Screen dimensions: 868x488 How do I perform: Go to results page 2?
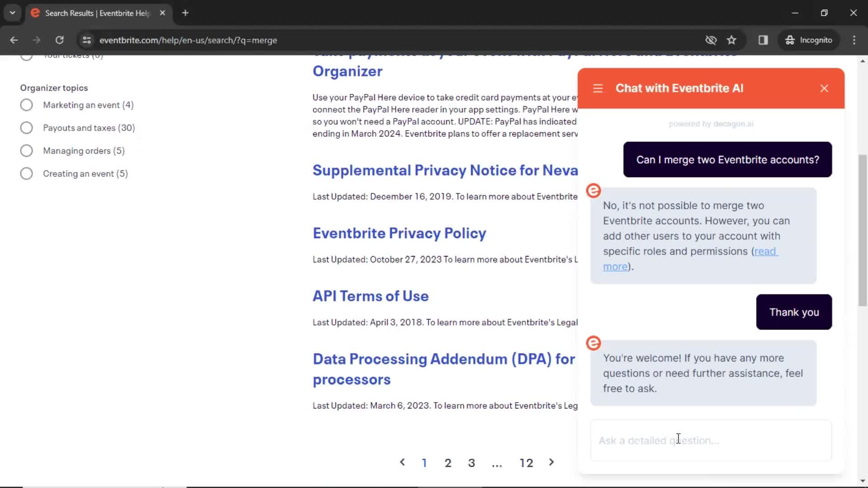pos(448,463)
